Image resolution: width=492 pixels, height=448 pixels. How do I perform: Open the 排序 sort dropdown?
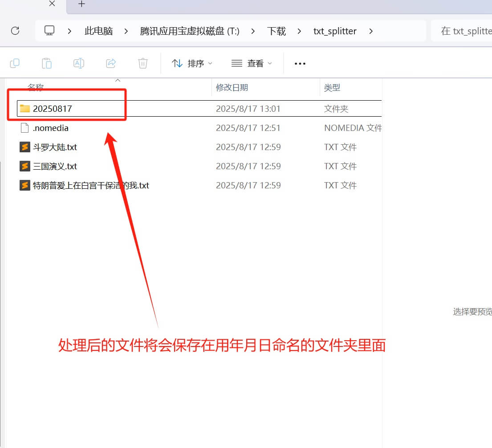(192, 63)
